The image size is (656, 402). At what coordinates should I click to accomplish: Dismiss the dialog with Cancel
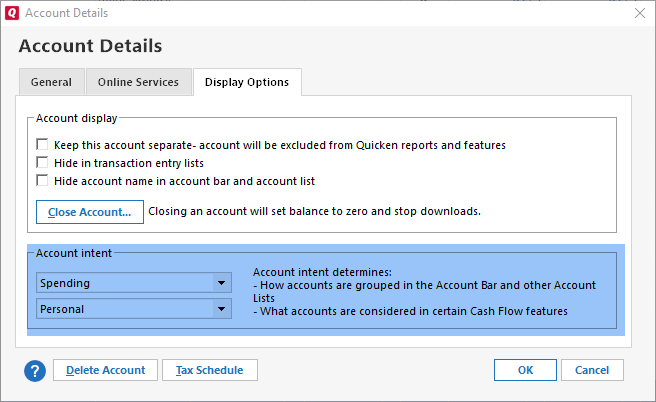pos(592,370)
